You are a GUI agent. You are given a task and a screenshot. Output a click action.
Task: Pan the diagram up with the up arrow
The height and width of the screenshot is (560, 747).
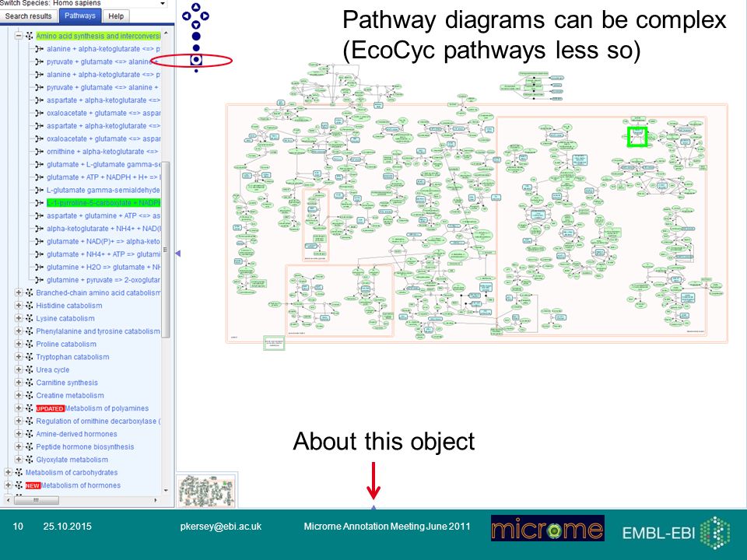[x=196, y=7]
